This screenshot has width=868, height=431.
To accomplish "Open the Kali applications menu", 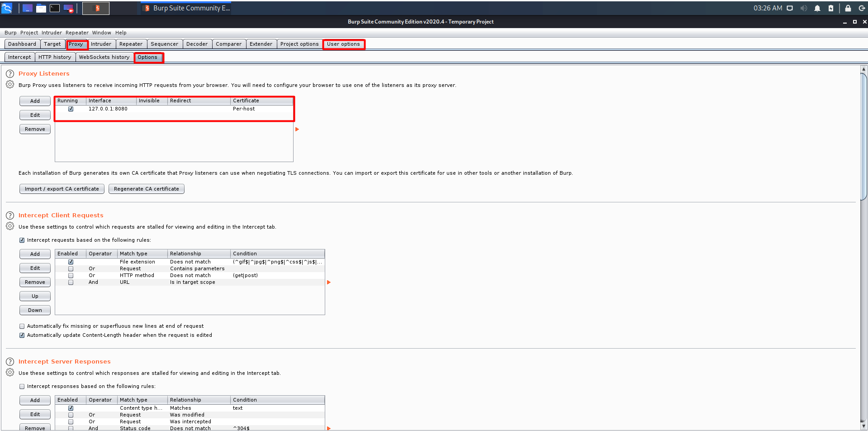I will 7,8.
